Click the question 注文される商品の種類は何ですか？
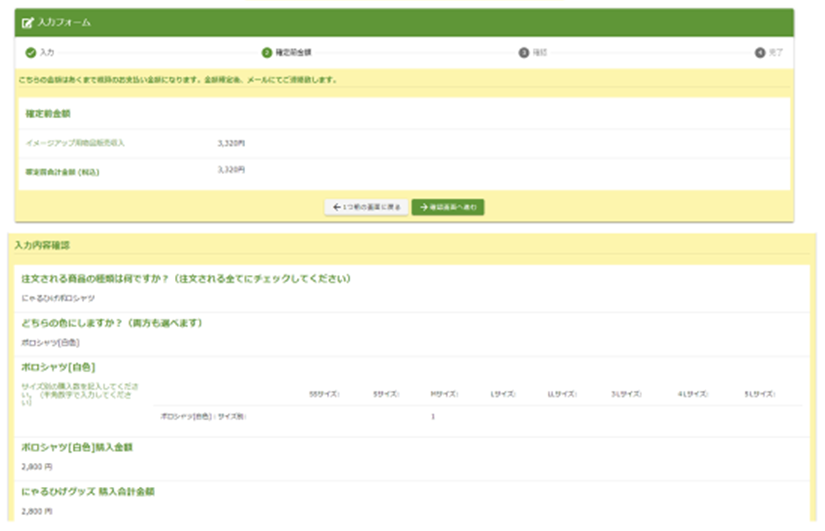This screenshot has height=531, width=825. pyautogui.click(x=186, y=279)
